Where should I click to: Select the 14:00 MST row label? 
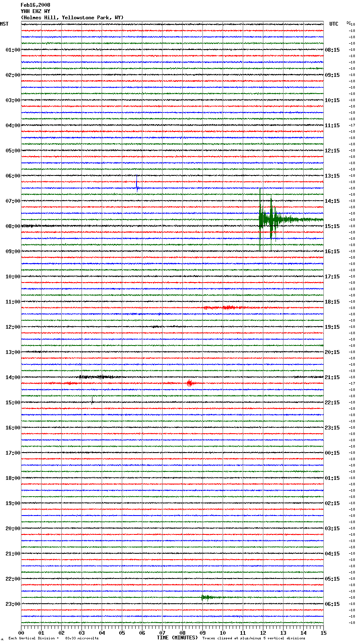13,377
